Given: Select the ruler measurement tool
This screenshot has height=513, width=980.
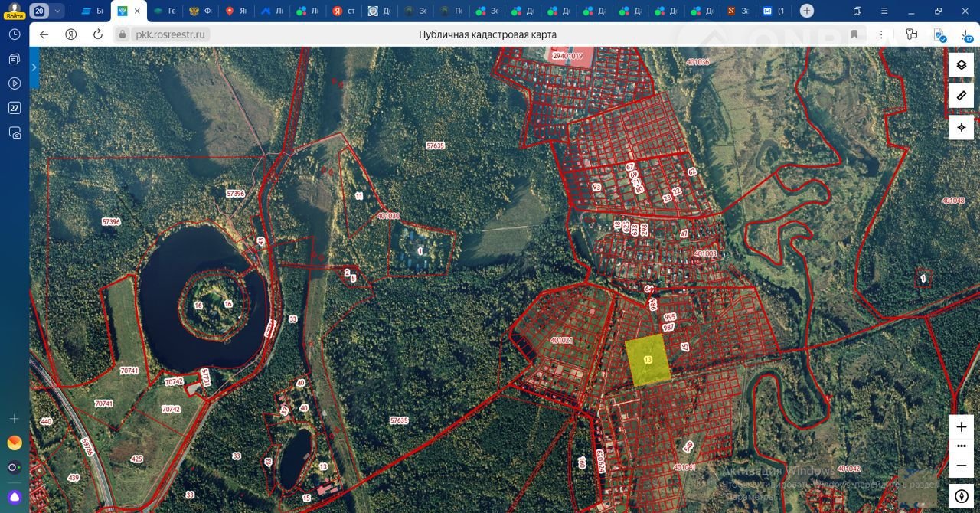Looking at the screenshot, I should (x=962, y=96).
